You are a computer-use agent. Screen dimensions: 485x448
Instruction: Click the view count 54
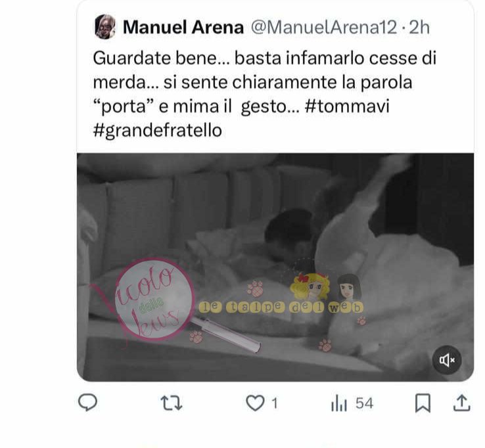click(364, 403)
